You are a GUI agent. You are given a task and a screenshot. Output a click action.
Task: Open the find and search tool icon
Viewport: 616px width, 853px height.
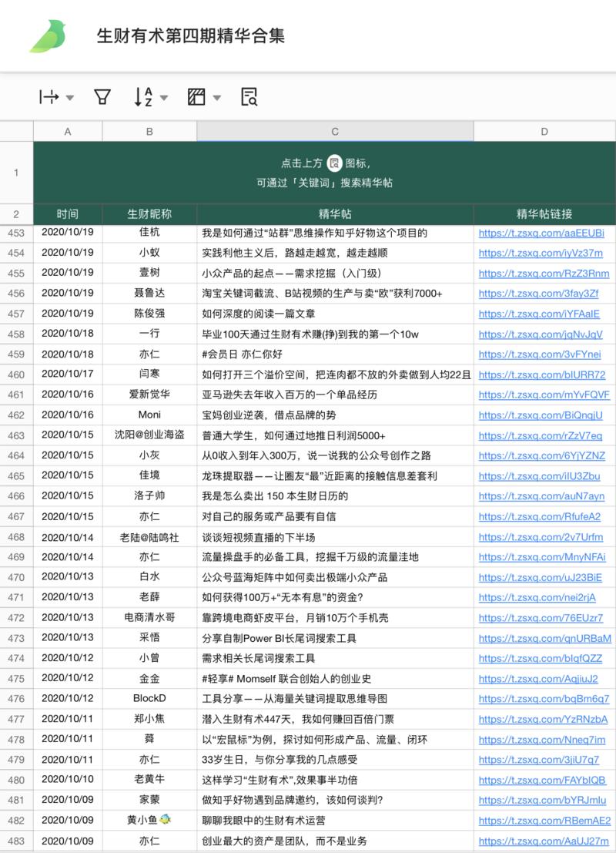click(248, 97)
